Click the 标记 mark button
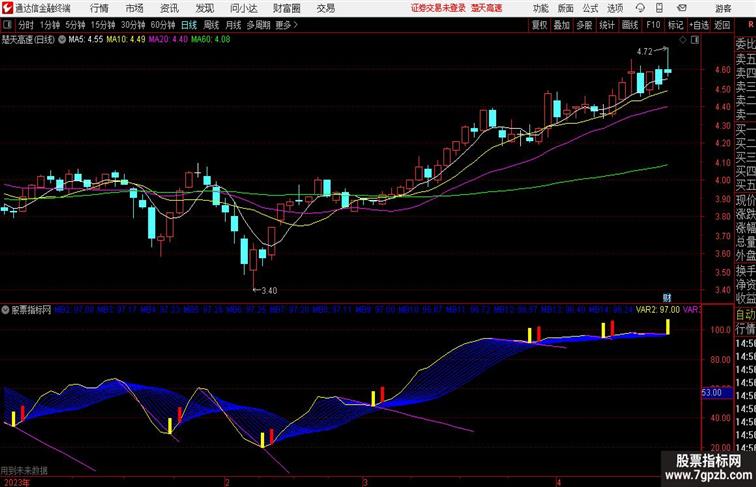 (675, 25)
